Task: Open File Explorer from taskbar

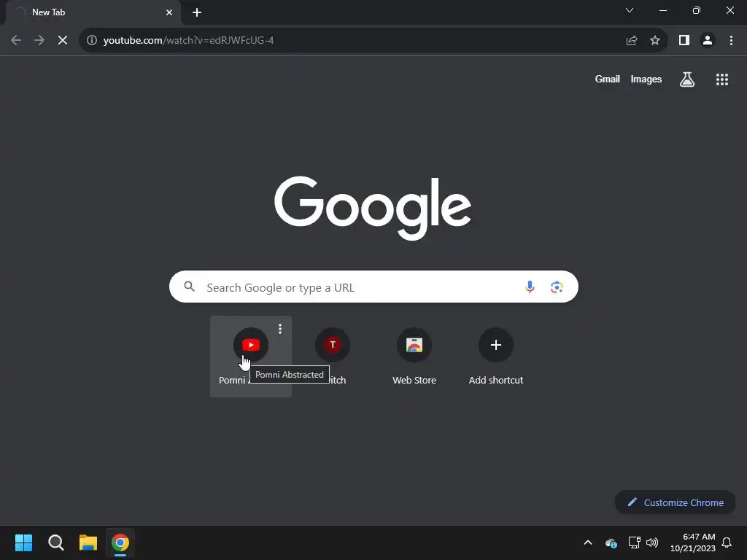Action: [x=88, y=542]
